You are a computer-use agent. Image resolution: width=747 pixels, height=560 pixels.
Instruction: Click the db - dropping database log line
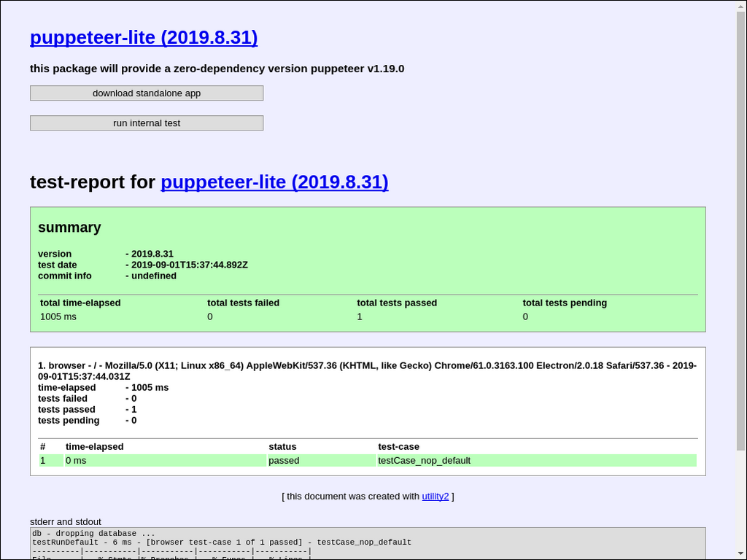(93, 533)
